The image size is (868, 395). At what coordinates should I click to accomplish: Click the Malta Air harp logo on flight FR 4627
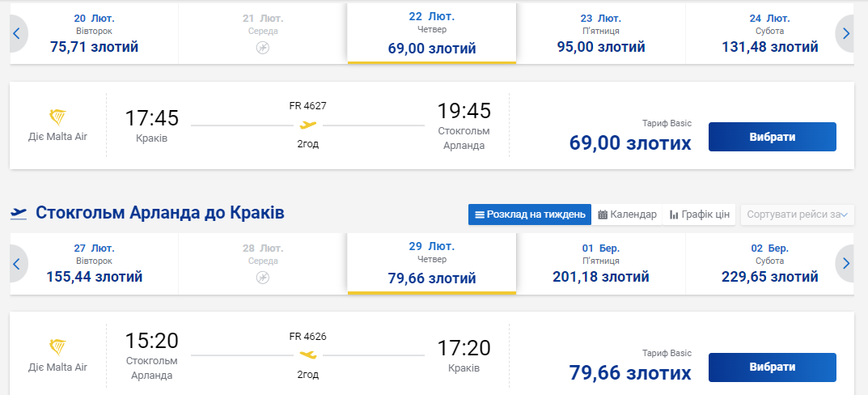pyautogui.click(x=58, y=116)
